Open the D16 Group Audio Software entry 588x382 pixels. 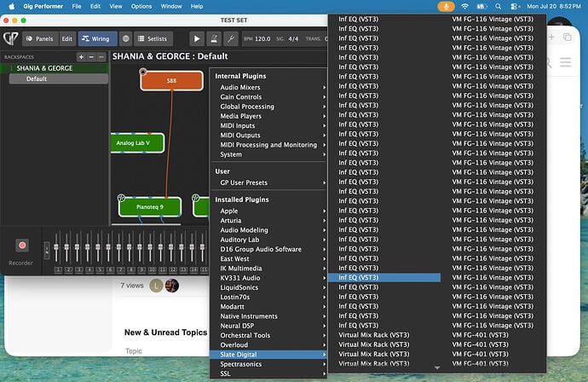coord(269,250)
